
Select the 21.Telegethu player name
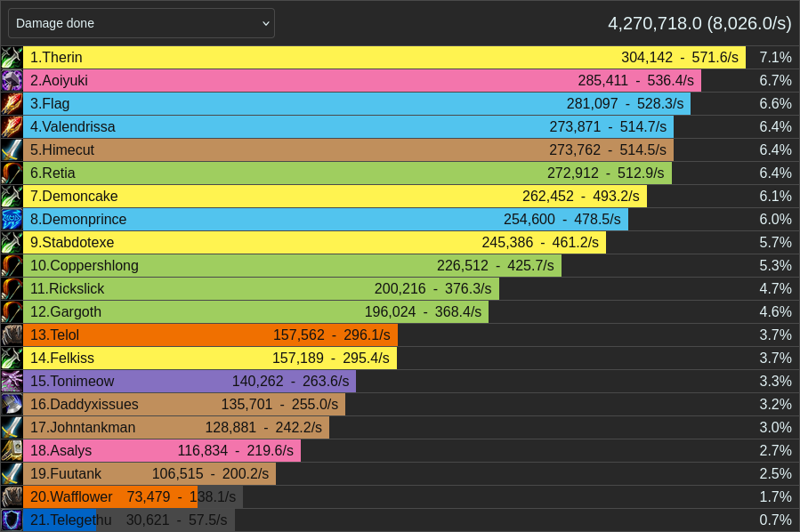click(x=70, y=520)
